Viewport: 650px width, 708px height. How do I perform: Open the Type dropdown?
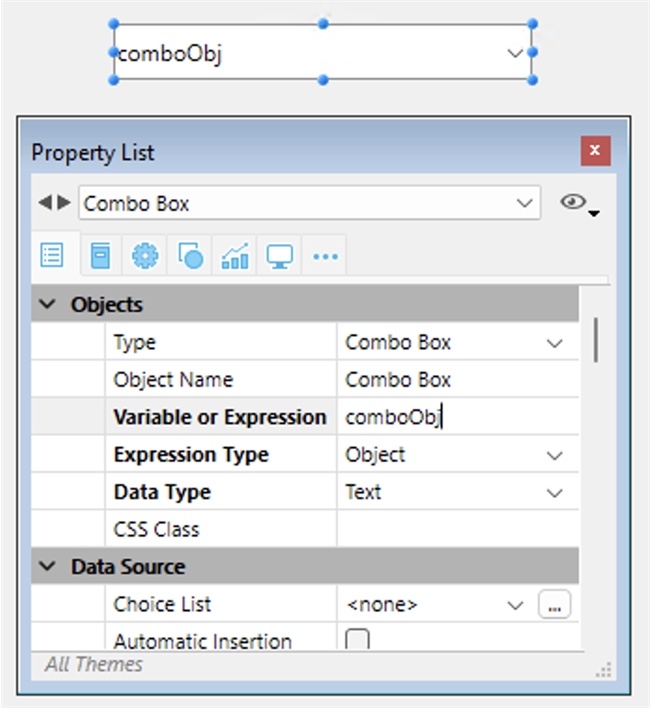(555, 343)
